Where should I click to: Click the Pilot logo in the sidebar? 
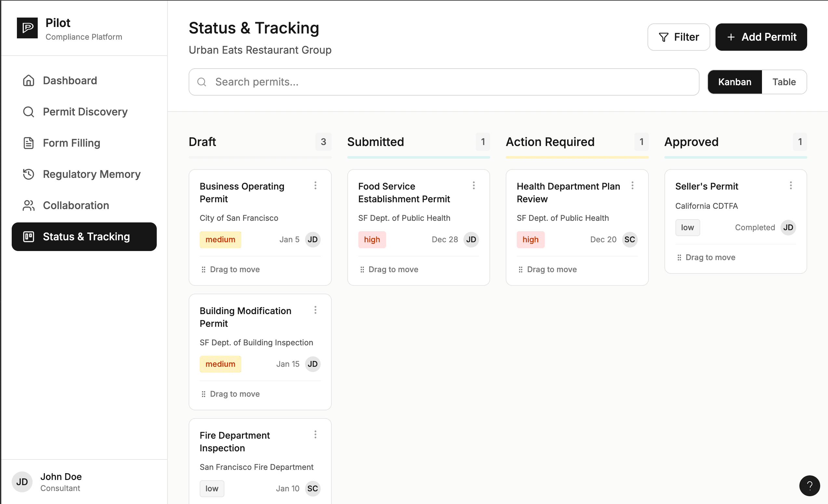(27, 28)
